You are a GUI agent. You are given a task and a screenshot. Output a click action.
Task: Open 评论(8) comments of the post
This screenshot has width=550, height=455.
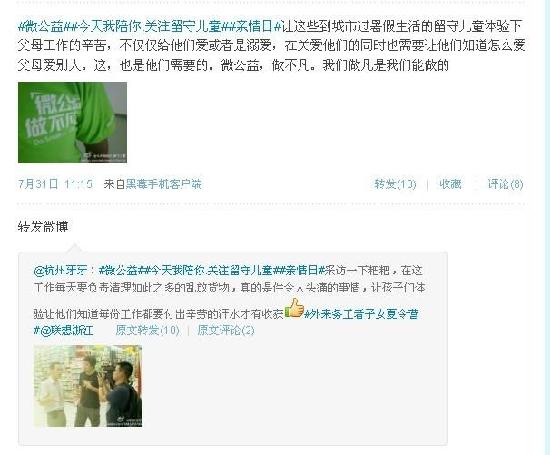click(x=505, y=184)
